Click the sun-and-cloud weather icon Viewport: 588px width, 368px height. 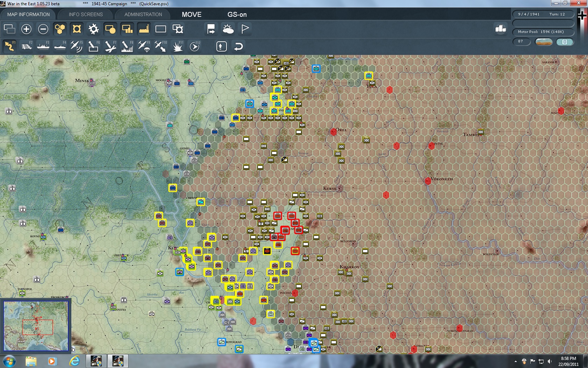point(228,29)
